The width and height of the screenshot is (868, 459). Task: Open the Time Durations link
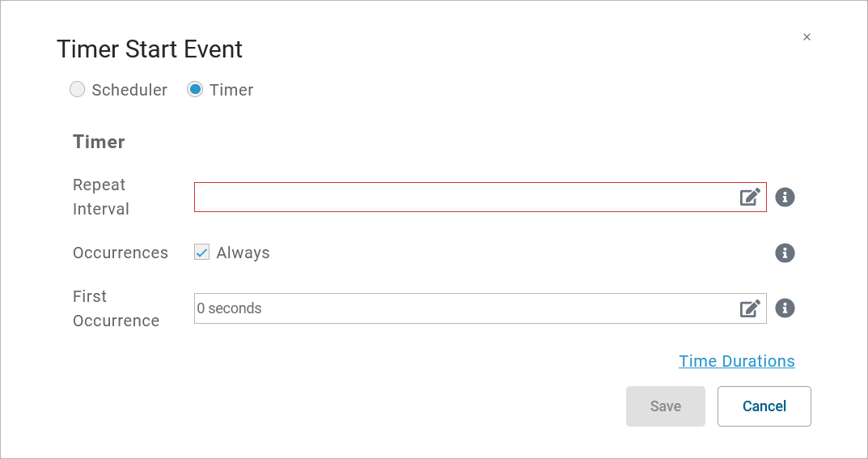click(x=736, y=361)
